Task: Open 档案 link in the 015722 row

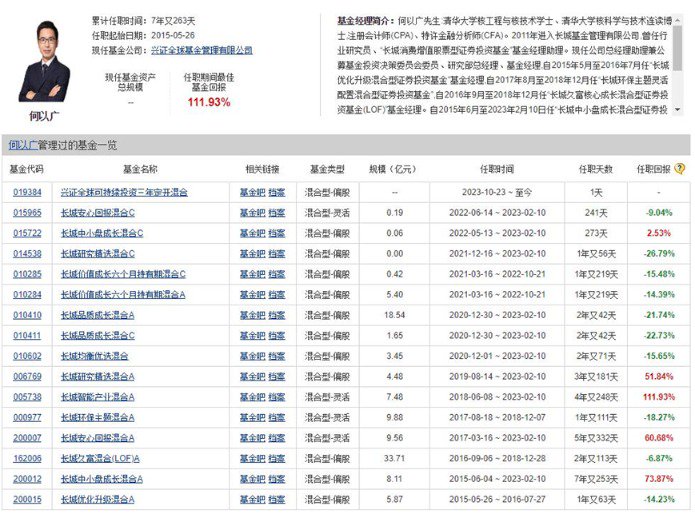Action: pos(277,233)
